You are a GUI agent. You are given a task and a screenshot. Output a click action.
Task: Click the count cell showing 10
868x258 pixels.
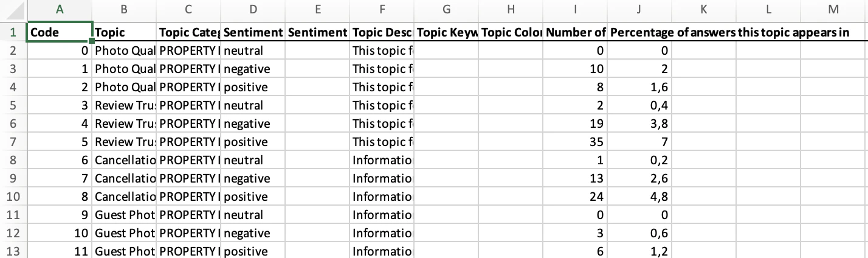click(575, 69)
